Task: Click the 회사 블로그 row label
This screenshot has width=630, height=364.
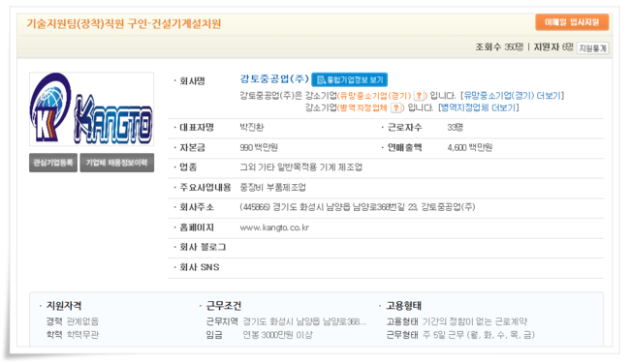Action: coord(203,247)
